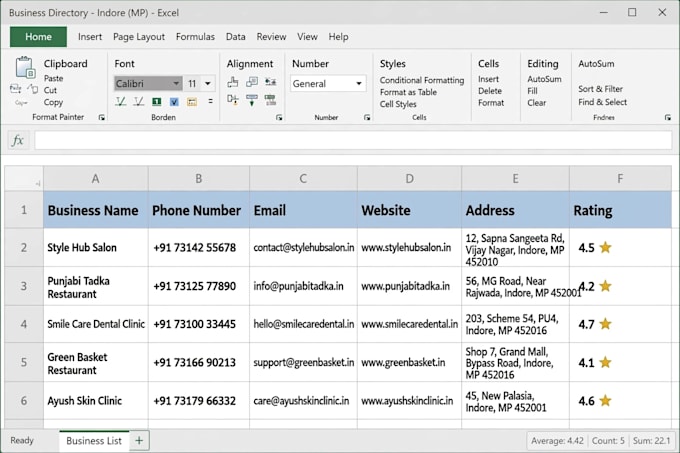This screenshot has width=680, height=453.
Task: Click the Insert command in Cells group
Action: (488, 79)
